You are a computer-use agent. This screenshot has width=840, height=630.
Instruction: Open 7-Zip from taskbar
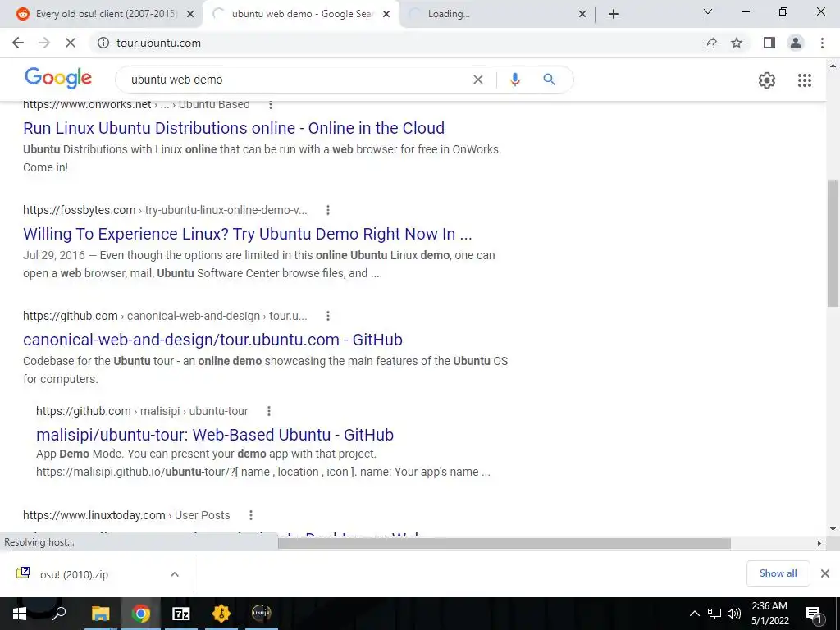click(181, 614)
